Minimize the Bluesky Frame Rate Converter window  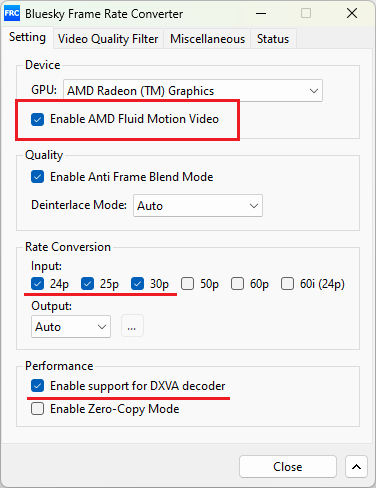coord(261,14)
